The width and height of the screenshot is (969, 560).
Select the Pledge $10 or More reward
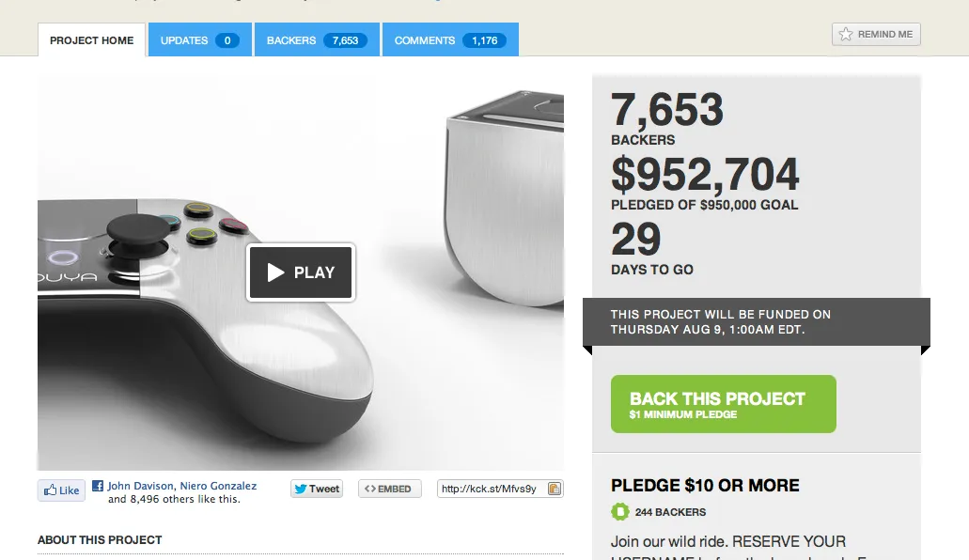point(705,485)
